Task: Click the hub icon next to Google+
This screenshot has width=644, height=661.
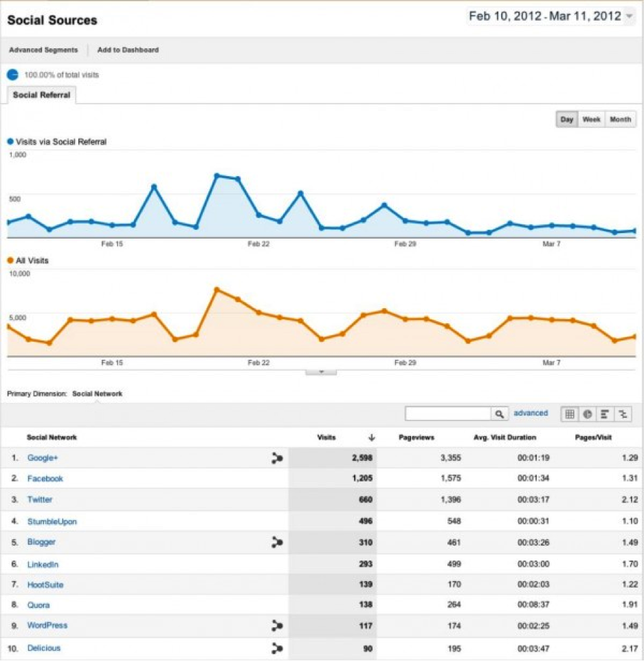Action: pos(277,458)
